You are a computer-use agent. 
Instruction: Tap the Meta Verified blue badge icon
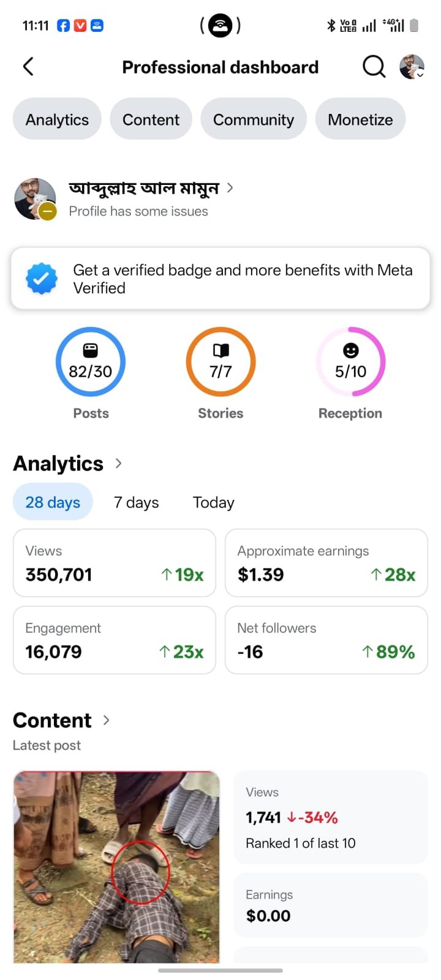coord(42,279)
